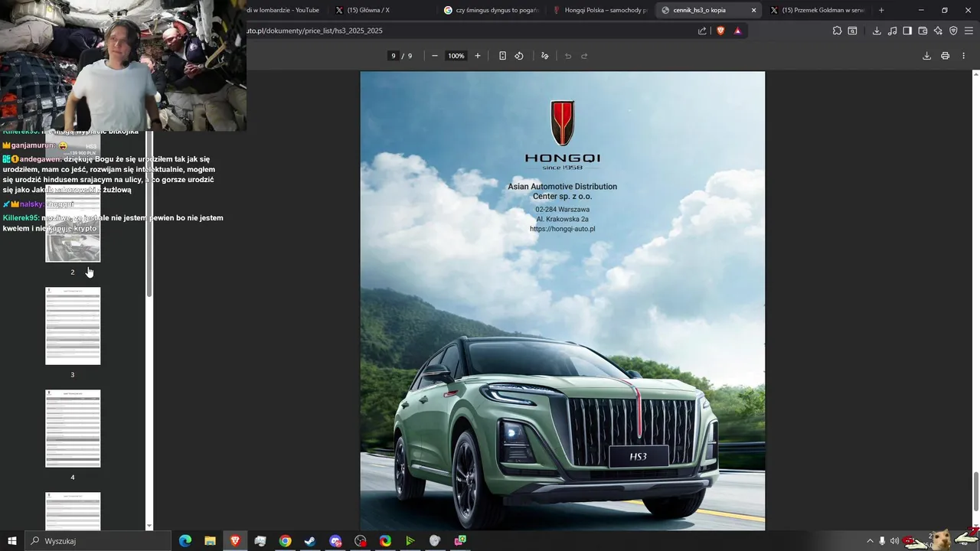Rotate the PDF document counterclockwise
Viewport: 980px width, 551px height.
point(519,56)
